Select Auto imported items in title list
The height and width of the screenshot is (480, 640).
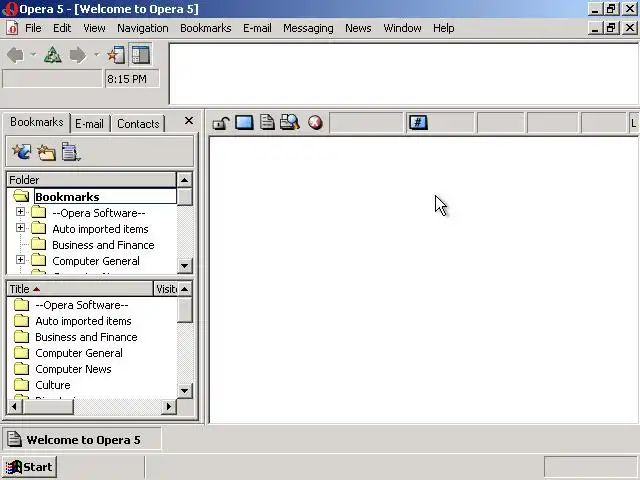point(83,321)
